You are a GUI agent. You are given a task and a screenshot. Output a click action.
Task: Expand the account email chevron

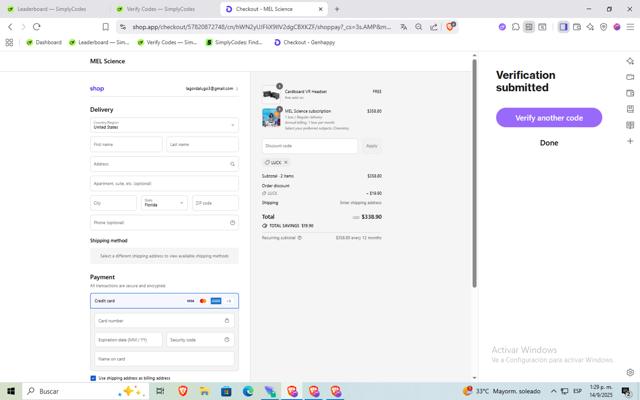coord(237,89)
